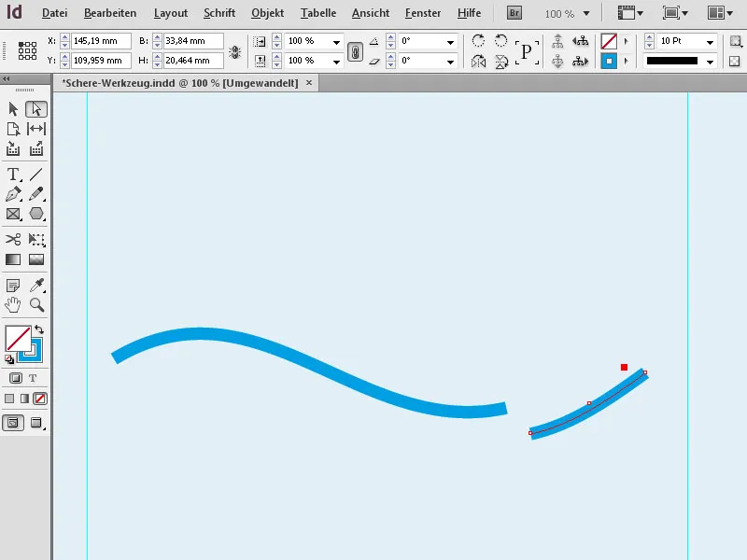The width and height of the screenshot is (747, 560).
Task: Open the zoom level 100 % dropdown
Action: tap(586, 13)
